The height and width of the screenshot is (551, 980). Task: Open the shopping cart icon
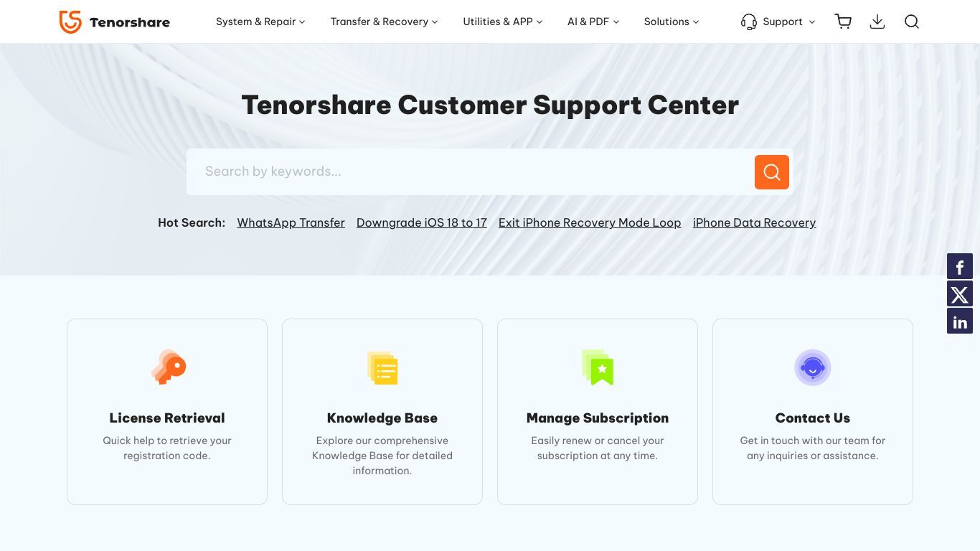(843, 22)
